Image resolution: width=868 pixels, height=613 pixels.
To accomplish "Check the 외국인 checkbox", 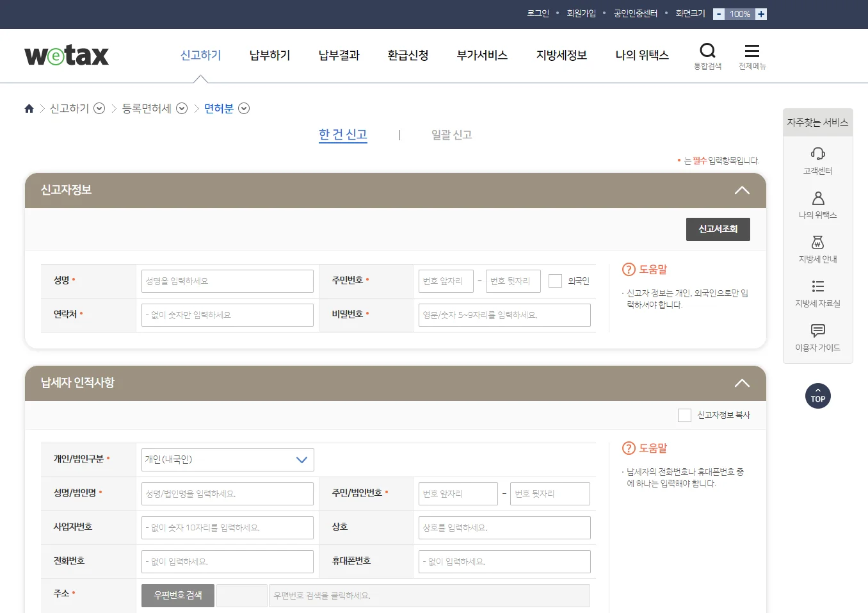I will 556,281.
